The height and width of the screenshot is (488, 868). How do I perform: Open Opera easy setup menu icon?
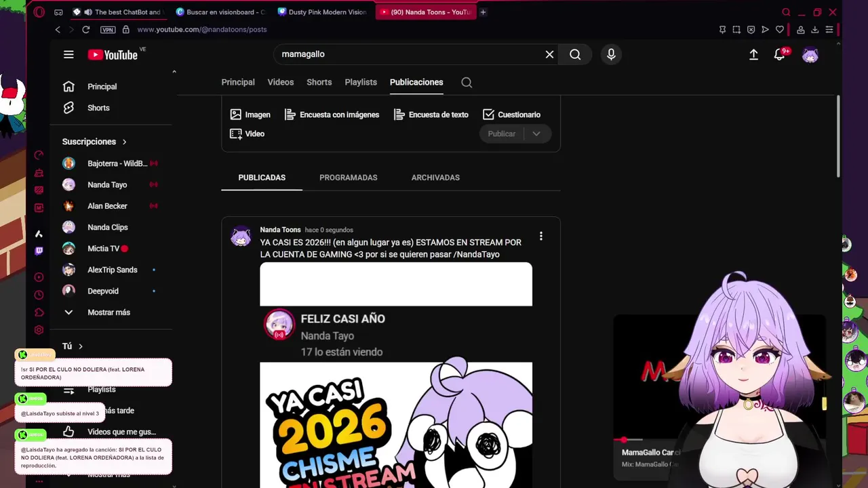829,29
